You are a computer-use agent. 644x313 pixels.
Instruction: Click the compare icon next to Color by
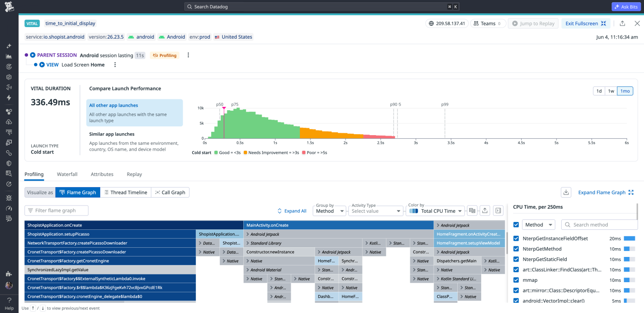click(x=471, y=211)
